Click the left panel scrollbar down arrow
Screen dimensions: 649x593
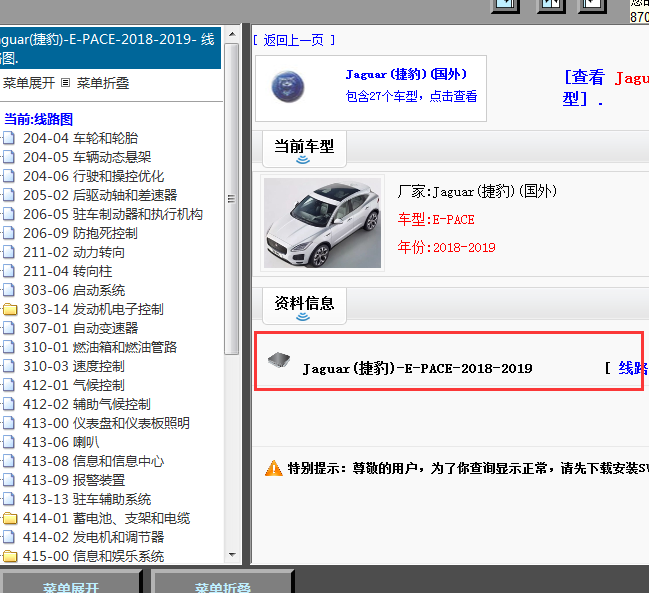[232, 555]
